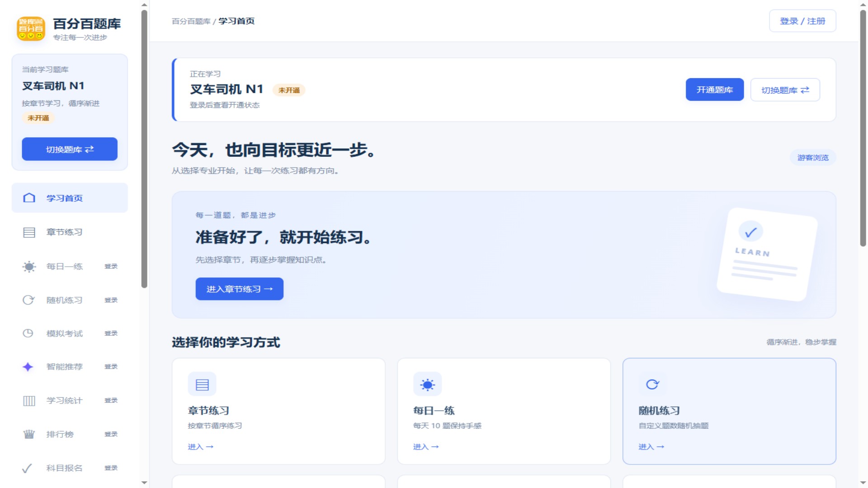868x488 pixels.
Task: Click the sidebar scroll down arrow
Action: (144, 483)
